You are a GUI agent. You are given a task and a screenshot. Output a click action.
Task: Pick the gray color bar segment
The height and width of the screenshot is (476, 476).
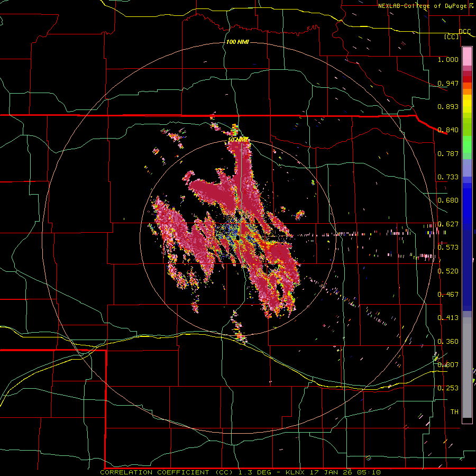point(467,368)
